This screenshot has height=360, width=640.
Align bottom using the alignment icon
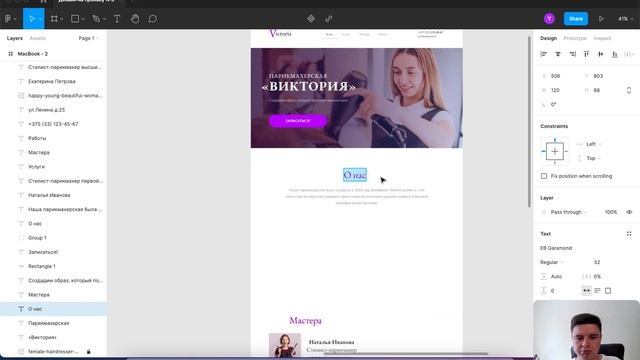tap(615, 54)
